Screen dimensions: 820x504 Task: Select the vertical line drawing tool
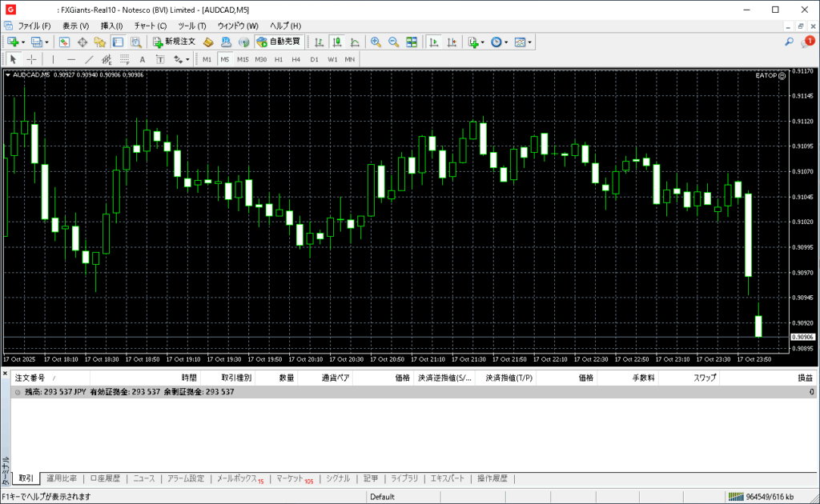coord(54,59)
